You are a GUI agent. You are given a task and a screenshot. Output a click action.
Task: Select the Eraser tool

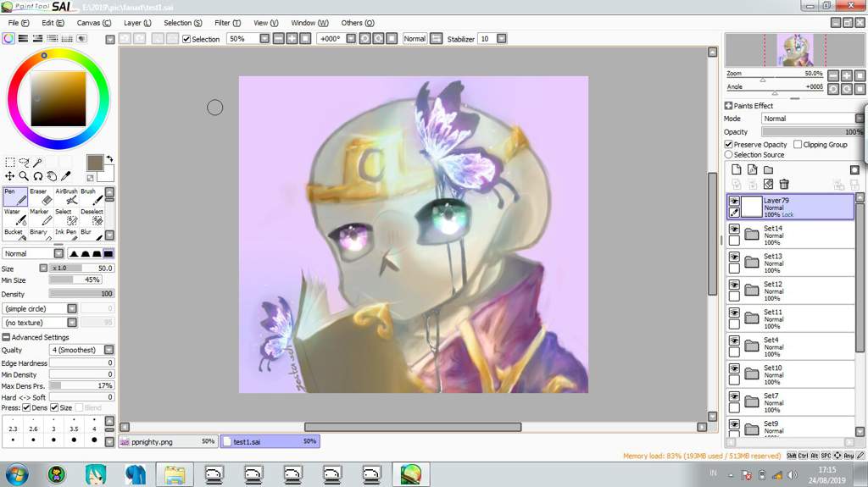coord(41,197)
